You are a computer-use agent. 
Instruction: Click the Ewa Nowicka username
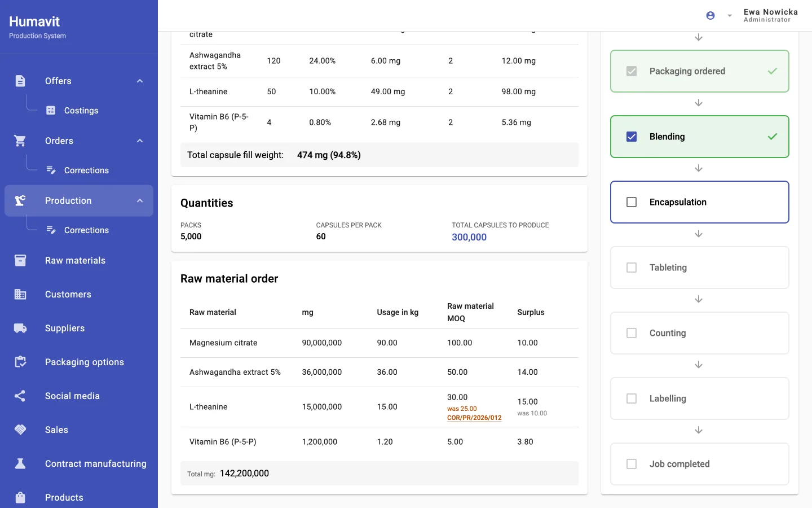(x=771, y=12)
